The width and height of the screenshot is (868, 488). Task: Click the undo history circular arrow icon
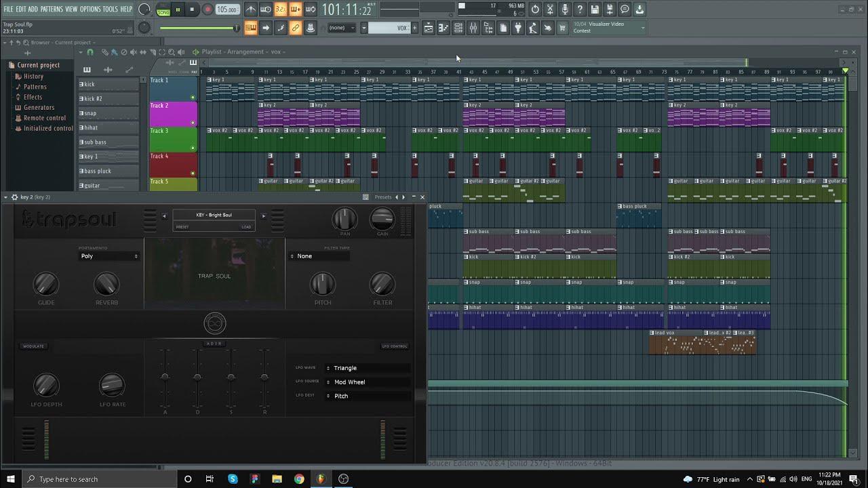[535, 9]
